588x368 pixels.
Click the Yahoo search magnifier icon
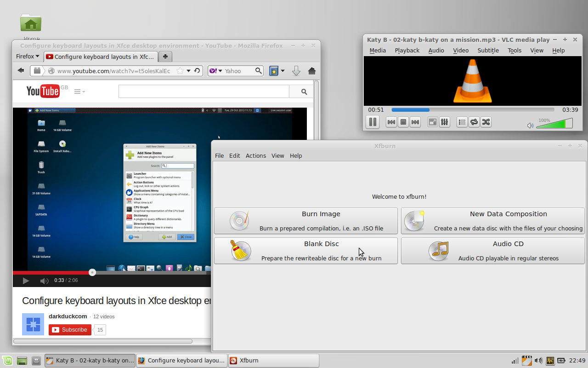coord(259,71)
